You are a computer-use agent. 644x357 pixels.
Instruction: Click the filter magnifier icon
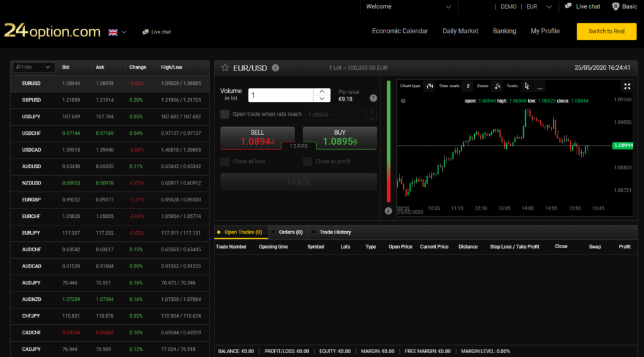(x=18, y=67)
